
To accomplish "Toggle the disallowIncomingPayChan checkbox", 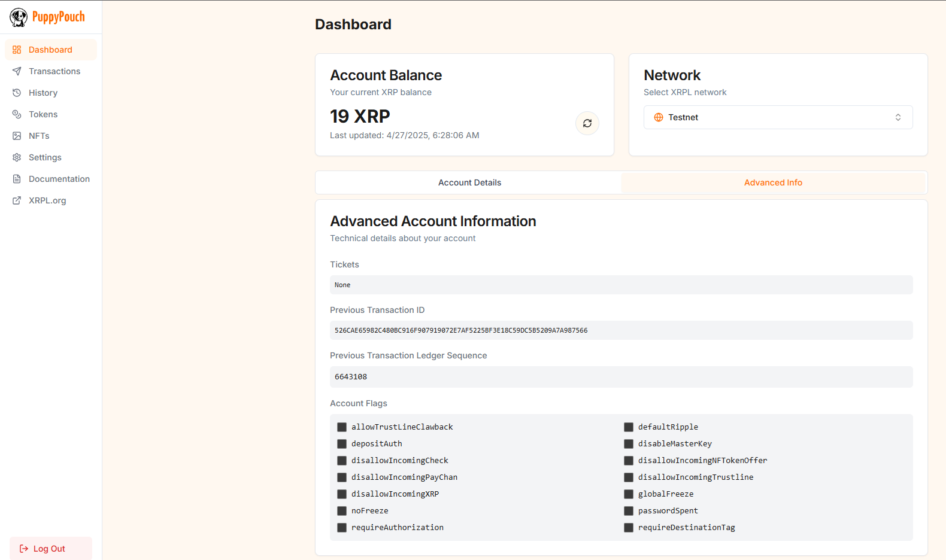I will 342,477.
